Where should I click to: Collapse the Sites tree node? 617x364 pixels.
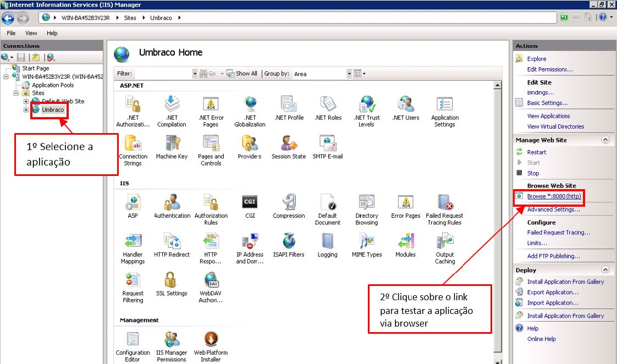click(x=16, y=93)
